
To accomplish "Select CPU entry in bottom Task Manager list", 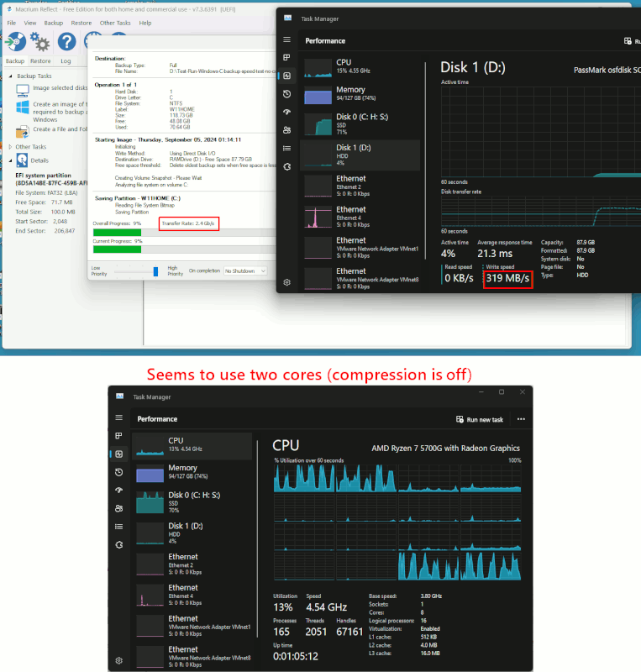I will click(192, 445).
